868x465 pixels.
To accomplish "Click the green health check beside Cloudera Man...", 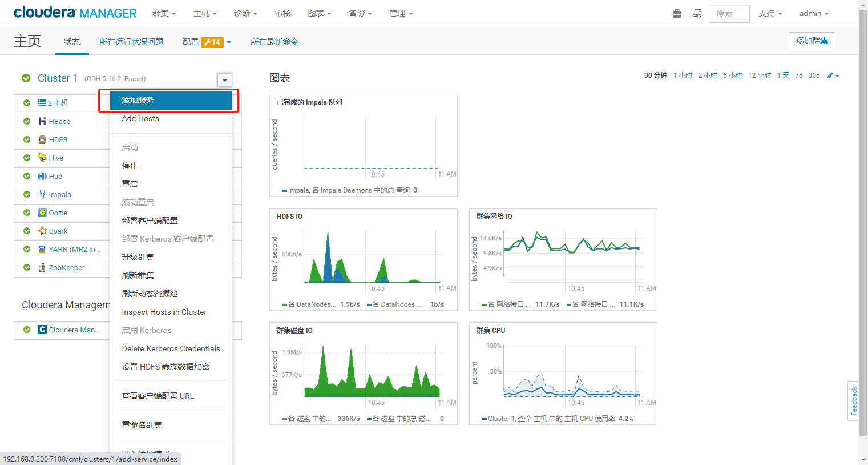I will (x=27, y=330).
